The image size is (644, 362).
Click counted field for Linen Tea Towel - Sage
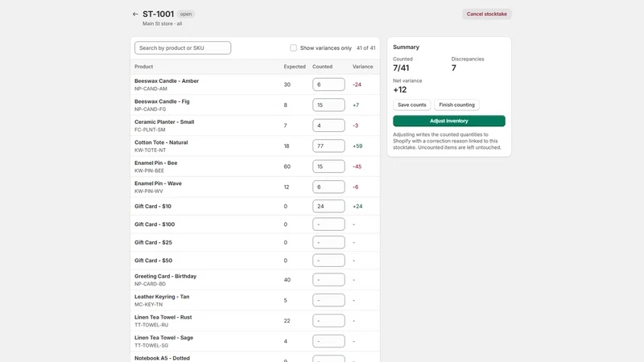point(328,341)
